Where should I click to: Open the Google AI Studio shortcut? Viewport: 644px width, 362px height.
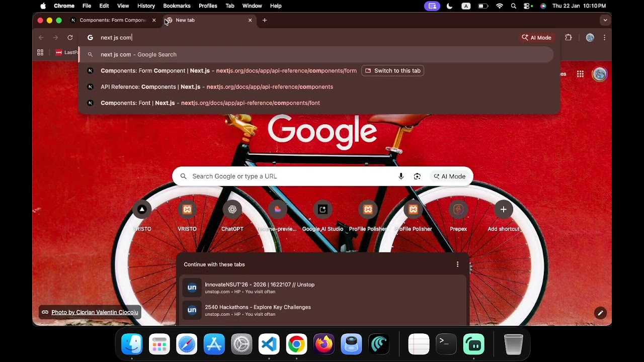(x=323, y=215)
